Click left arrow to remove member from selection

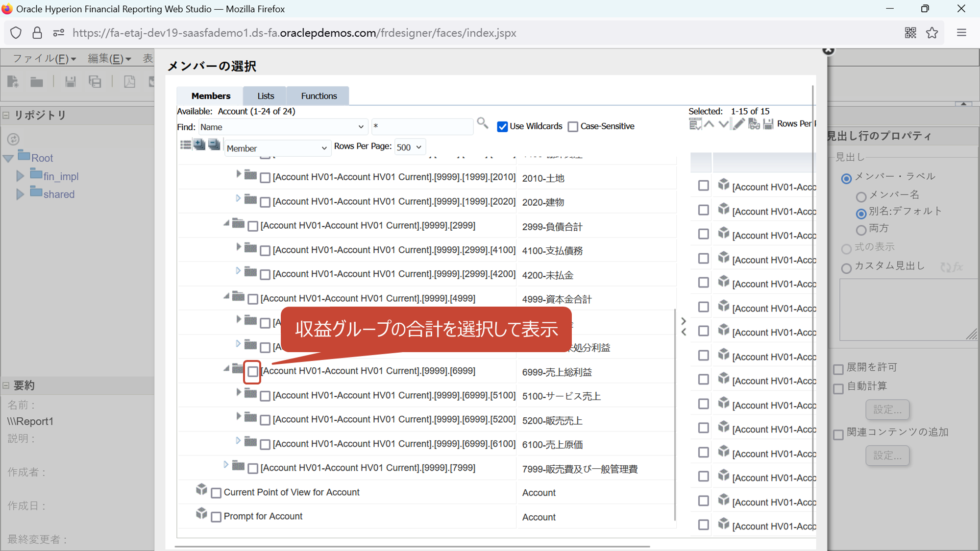[683, 332]
